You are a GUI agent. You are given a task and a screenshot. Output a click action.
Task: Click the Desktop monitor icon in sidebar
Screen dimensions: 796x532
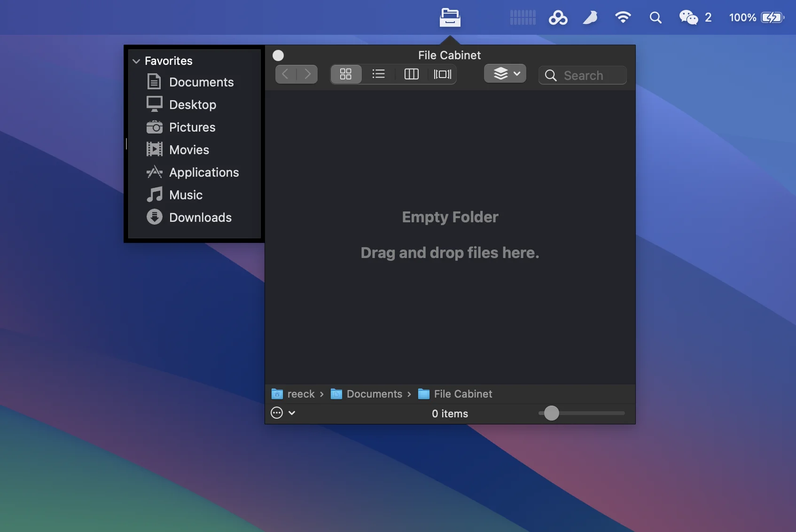154,104
